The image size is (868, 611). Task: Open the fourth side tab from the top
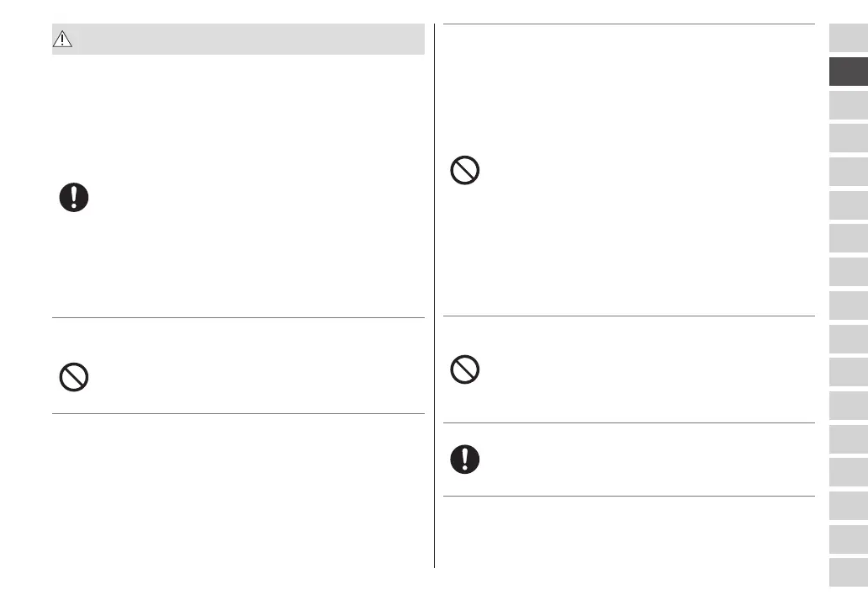(848, 138)
